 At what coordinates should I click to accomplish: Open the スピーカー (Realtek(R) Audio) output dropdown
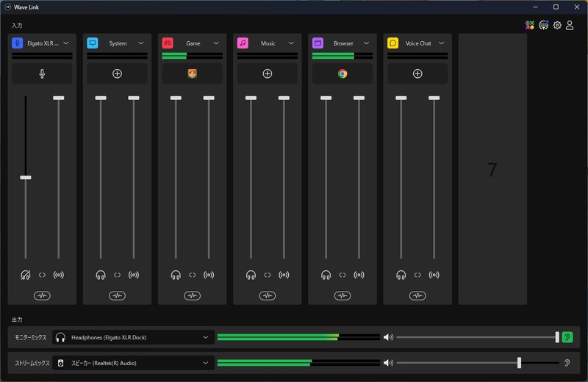tap(134, 363)
